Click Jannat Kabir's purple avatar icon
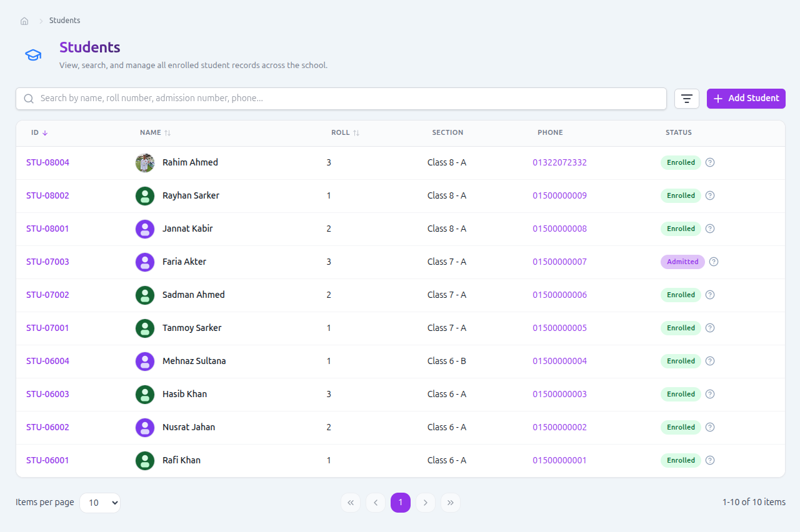800x532 pixels. 145,229
